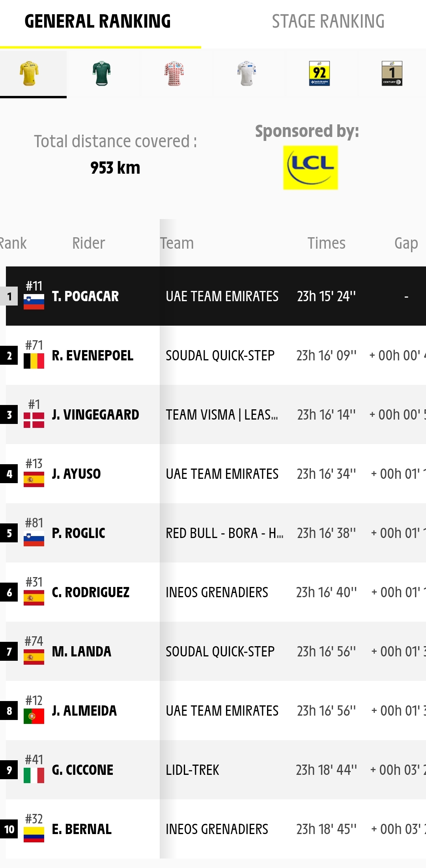Click the Times column header

coord(326,243)
